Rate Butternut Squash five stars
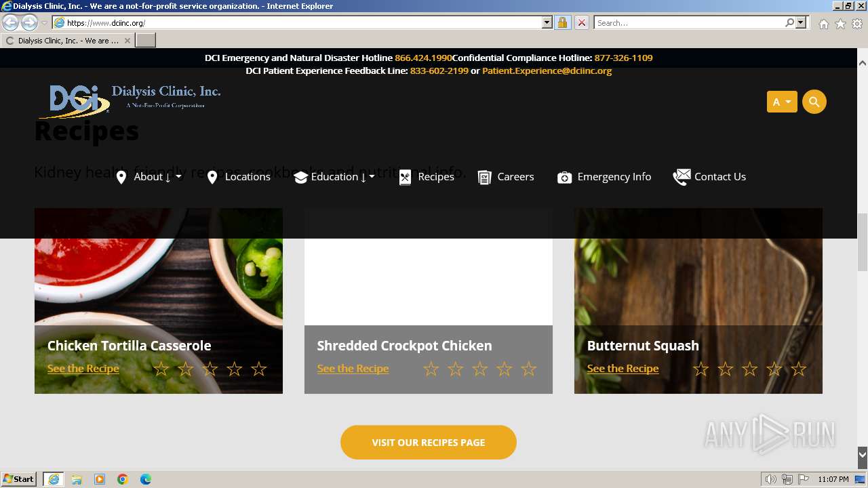Viewport: 868px width, 488px height. pyautogui.click(x=798, y=369)
